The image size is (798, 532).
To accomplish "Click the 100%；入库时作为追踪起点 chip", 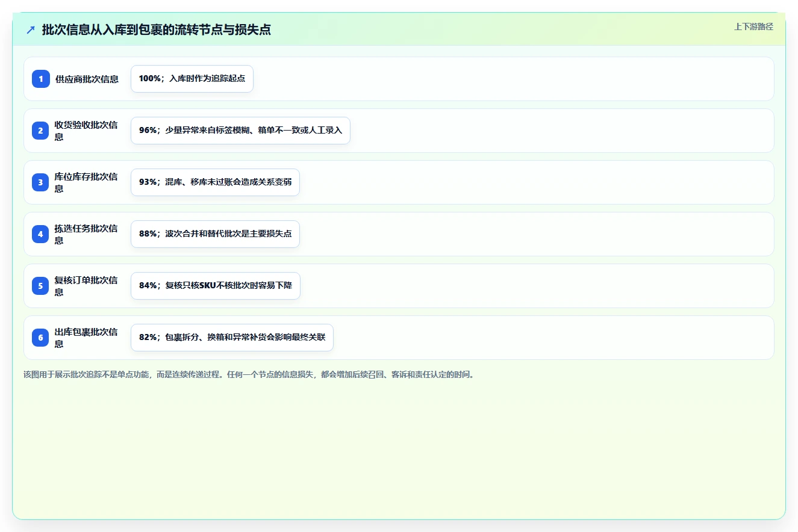I will point(192,79).
